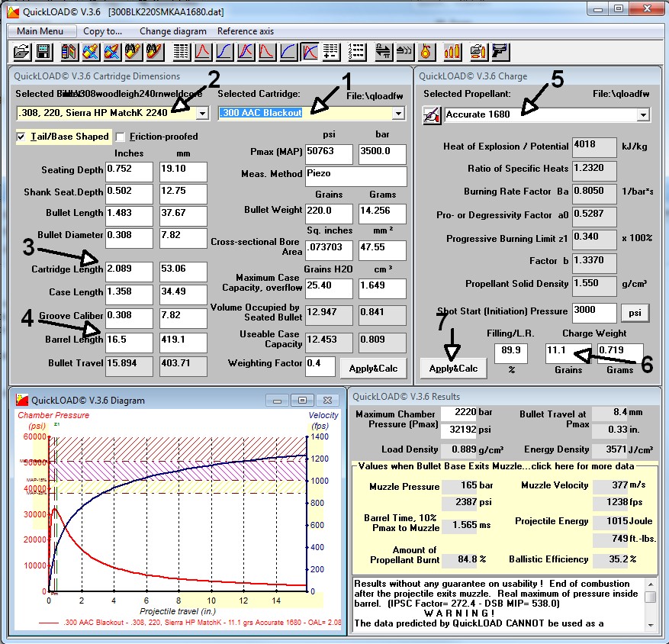This screenshot has height=644, width=669.
Task: Toggle the Tail/Base Shaped checkbox
Action: pos(21,137)
